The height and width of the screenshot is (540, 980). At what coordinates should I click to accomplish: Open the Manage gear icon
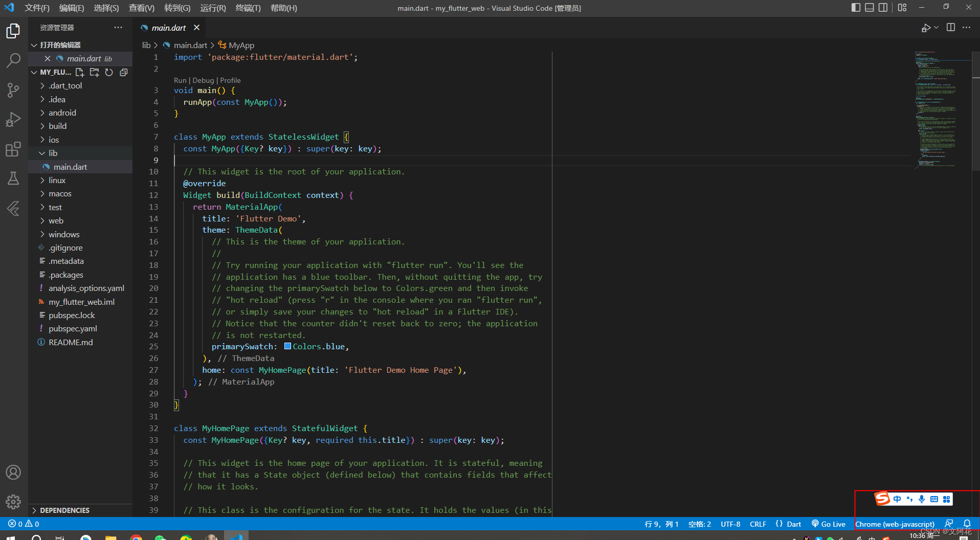click(13, 502)
